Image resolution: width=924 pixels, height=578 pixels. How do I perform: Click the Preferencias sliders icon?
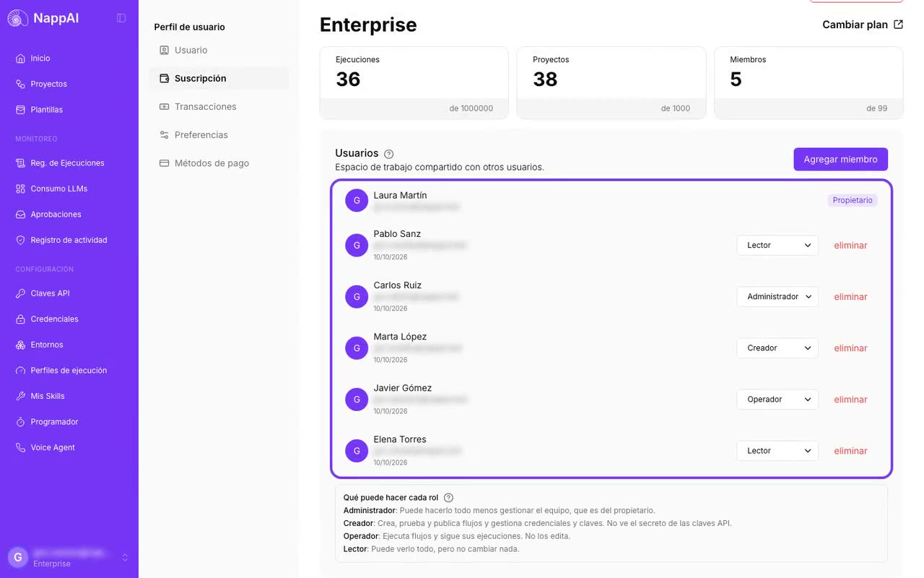(164, 135)
